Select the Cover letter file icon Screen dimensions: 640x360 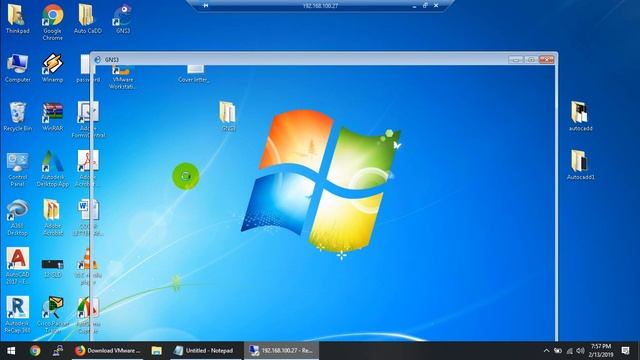194,74
